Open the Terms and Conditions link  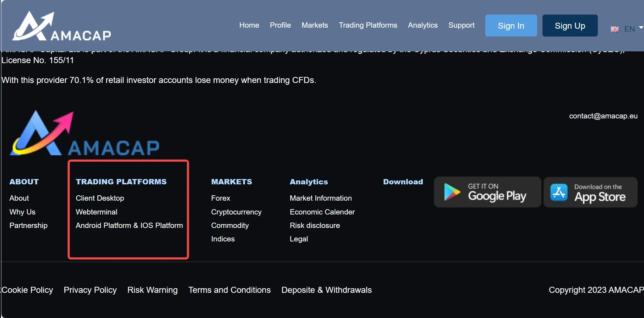tap(230, 290)
